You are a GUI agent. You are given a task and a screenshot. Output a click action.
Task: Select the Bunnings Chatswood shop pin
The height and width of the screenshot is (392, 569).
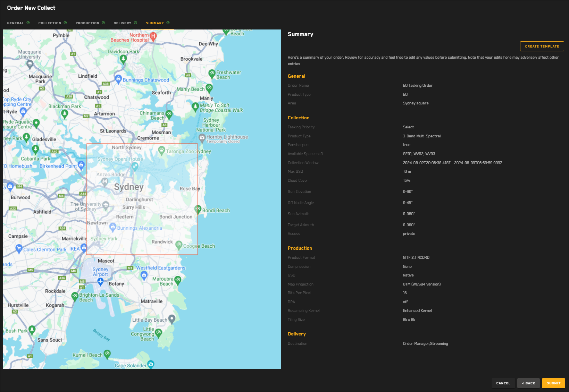point(118,79)
